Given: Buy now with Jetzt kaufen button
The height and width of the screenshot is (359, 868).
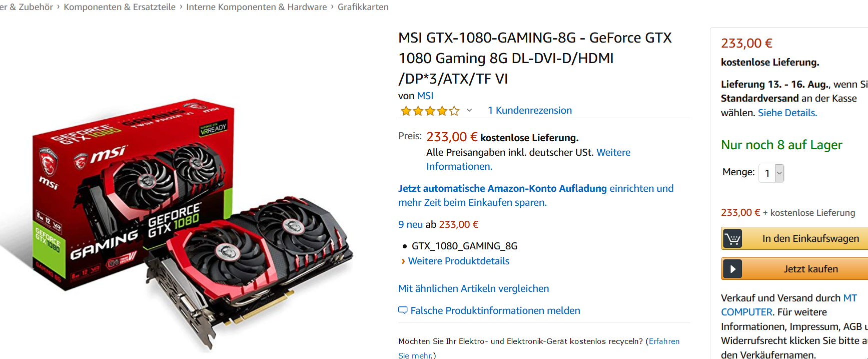Looking at the screenshot, I should point(794,269).
